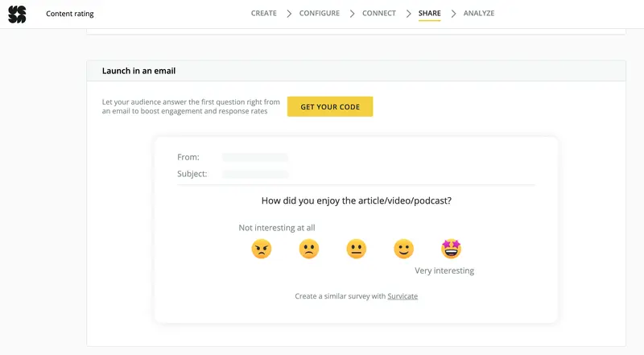
Task: Select the neutral face emoji rating
Action: (x=356, y=249)
